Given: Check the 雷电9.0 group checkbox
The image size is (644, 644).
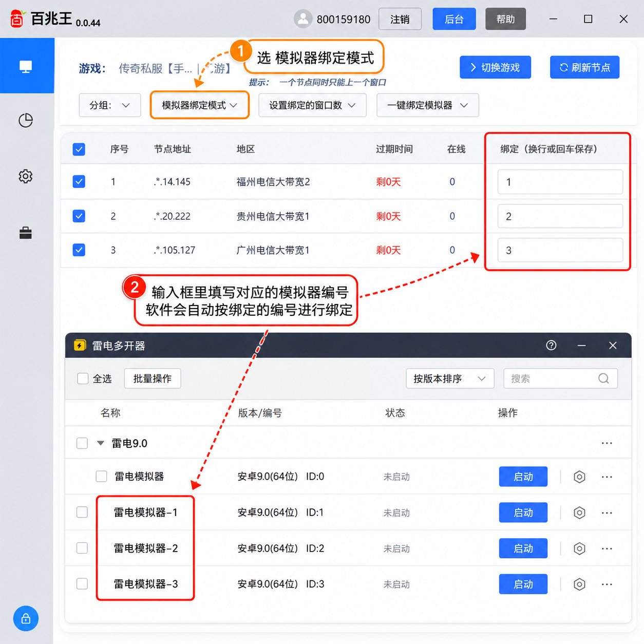Looking at the screenshot, I should click(x=82, y=443).
